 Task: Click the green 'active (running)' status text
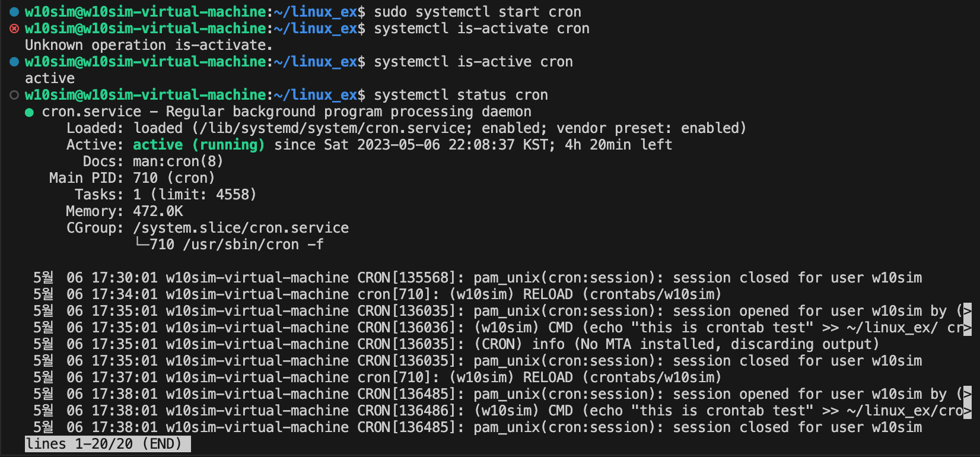point(199,145)
